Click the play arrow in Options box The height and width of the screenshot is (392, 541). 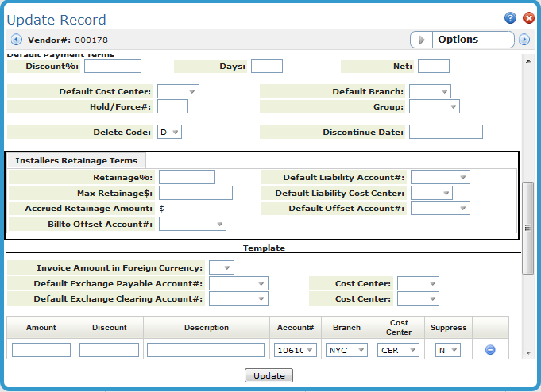click(x=422, y=40)
